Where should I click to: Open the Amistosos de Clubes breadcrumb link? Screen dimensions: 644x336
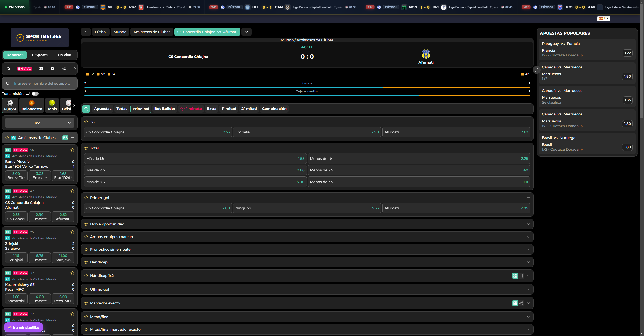click(x=152, y=32)
